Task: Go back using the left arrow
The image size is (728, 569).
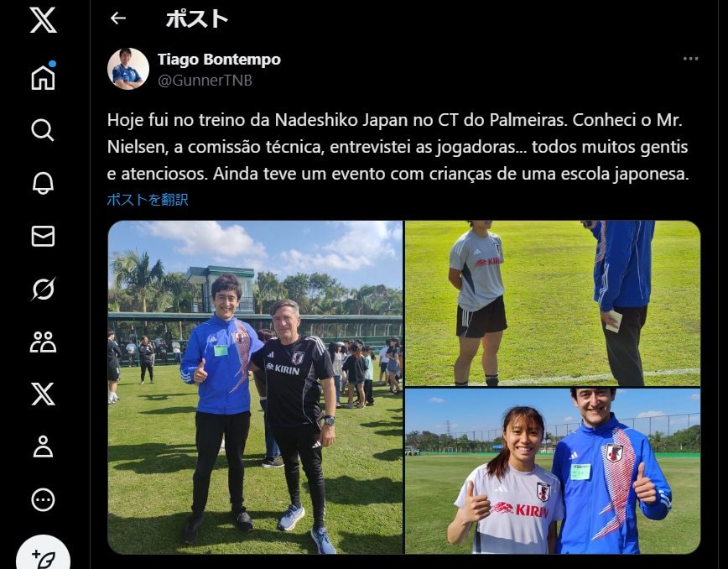Action: 118,18
